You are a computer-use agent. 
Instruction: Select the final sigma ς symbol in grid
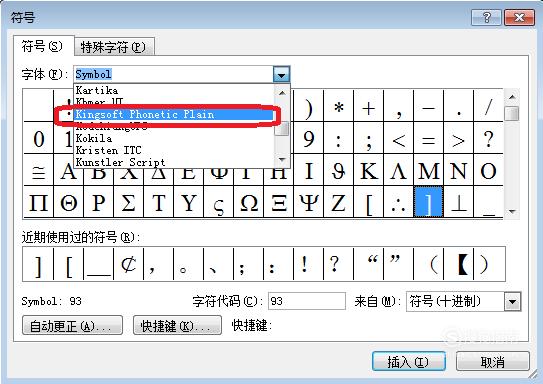click(x=219, y=202)
